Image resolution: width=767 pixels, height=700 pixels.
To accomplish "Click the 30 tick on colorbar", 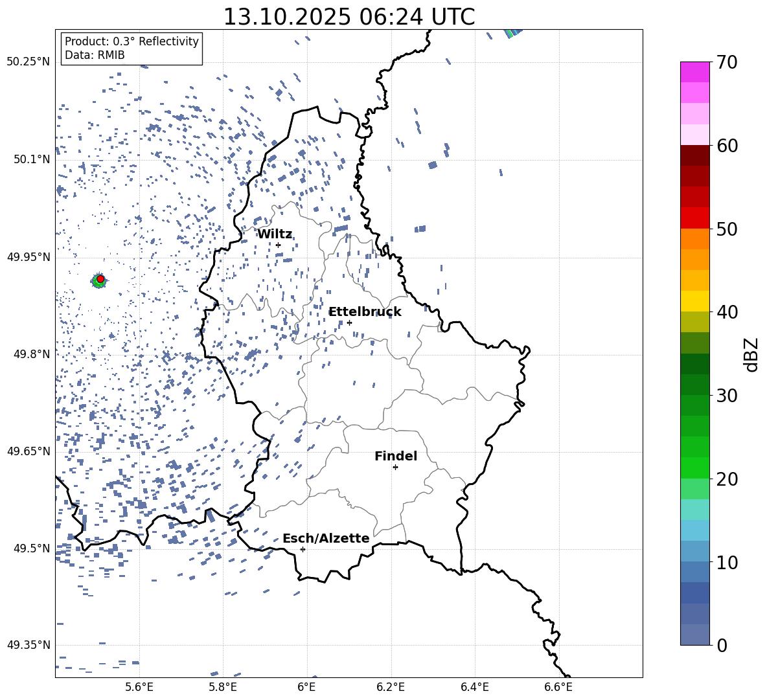I will (x=727, y=395).
